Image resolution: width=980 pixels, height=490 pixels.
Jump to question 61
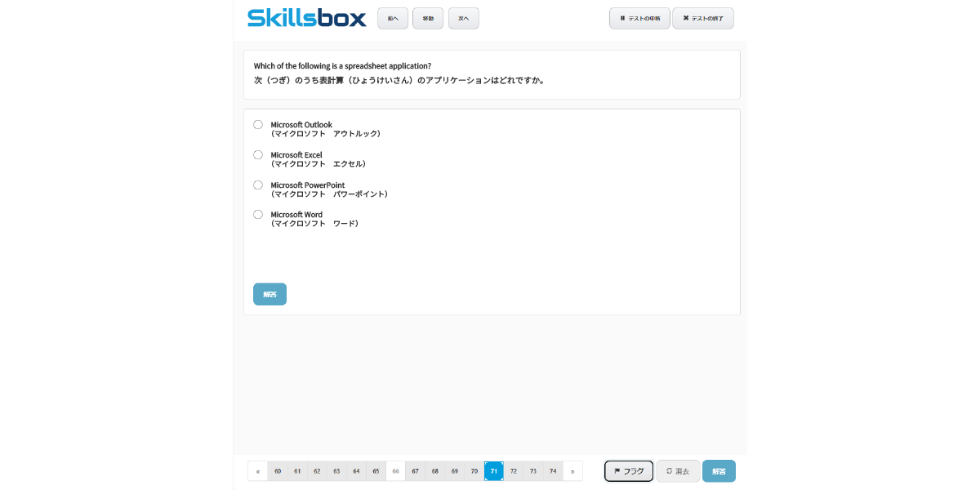click(297, 471)
